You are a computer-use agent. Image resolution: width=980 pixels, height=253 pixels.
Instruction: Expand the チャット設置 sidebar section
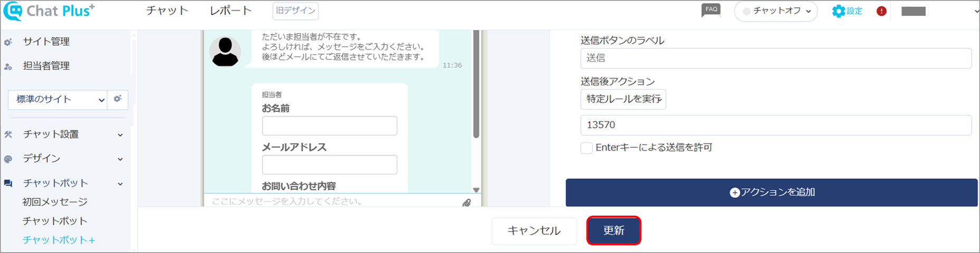pos(63,134)
